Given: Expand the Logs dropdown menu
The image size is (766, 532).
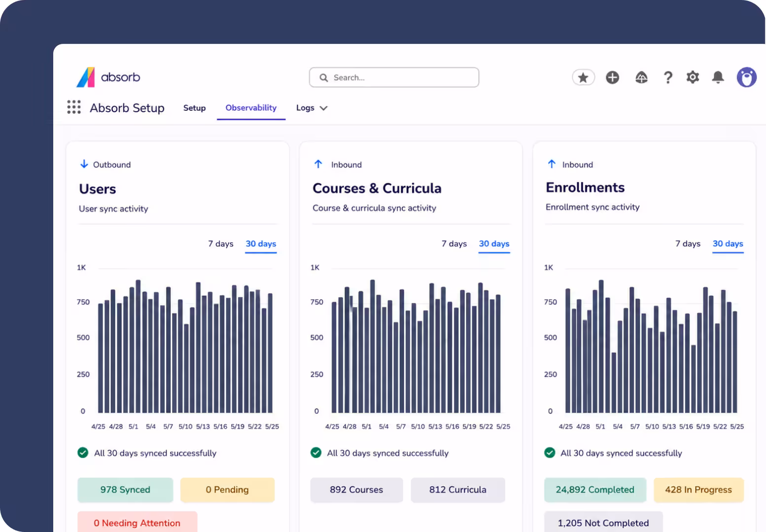Looking at the screenshot, I should coord(312,108).
